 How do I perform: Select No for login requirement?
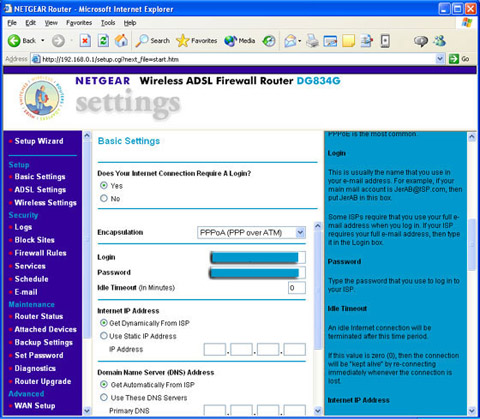pos(104,198)
